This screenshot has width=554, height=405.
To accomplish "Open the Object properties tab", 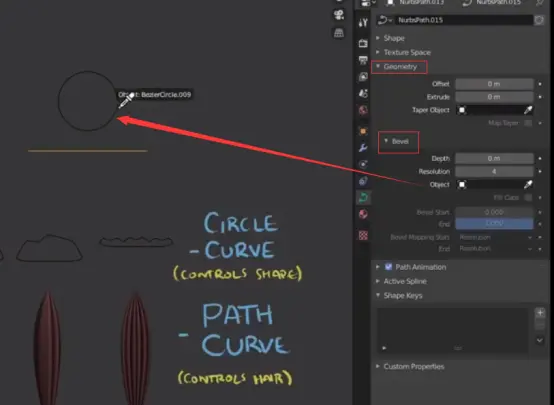I will tap(363, 131).
